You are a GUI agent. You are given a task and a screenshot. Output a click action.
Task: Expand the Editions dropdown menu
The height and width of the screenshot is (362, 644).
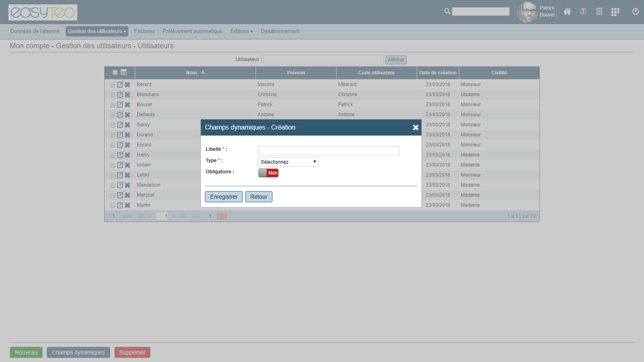pos(242,31)
